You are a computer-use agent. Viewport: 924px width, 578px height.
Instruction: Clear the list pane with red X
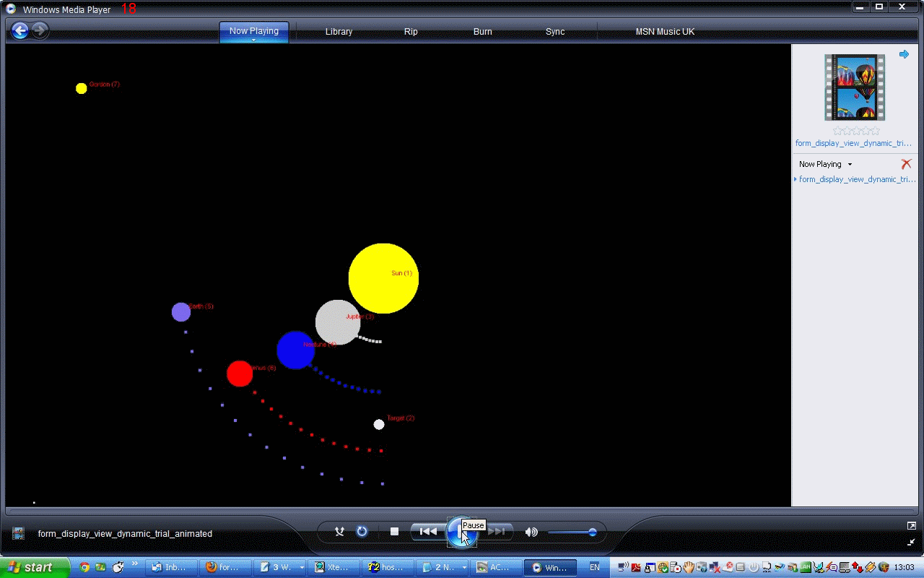pos(906,164)
